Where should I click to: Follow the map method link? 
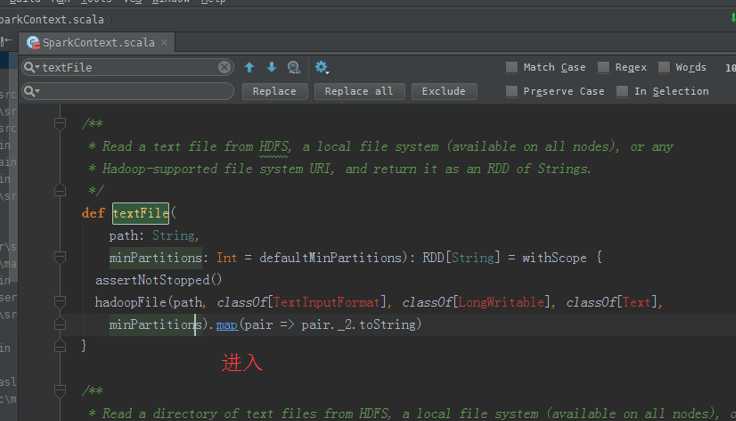coord(227,325)
